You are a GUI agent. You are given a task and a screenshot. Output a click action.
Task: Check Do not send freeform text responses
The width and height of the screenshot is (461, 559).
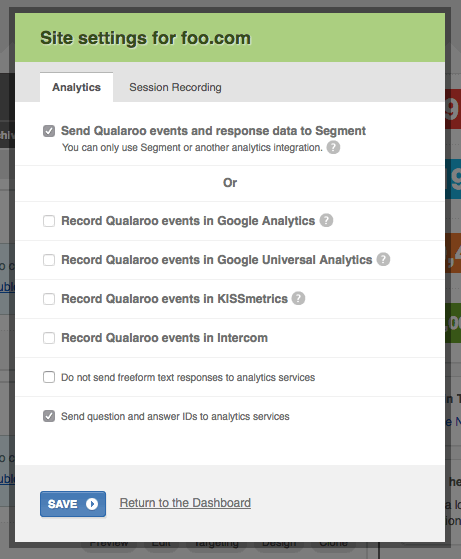point(49,377)
